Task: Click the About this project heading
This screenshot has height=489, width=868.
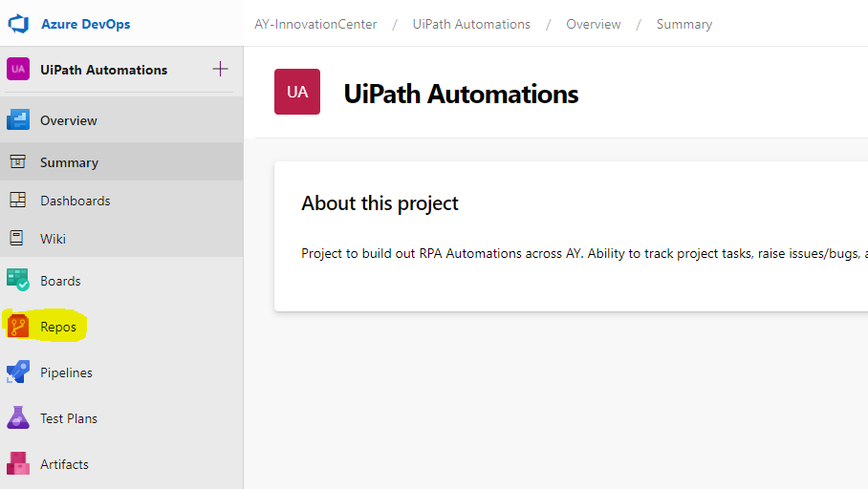Action: coord(380,203)
